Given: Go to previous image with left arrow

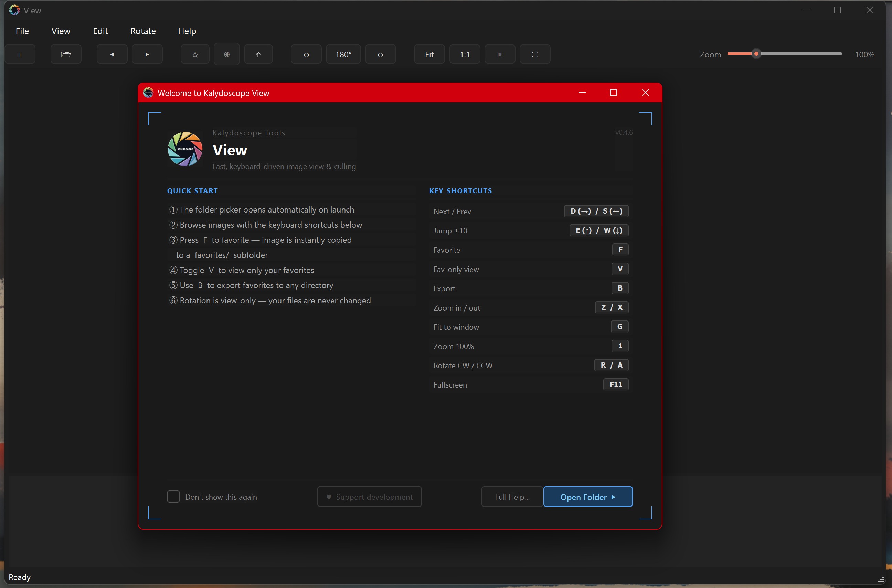Looking at the screenshot, I should tap(112, 55).
